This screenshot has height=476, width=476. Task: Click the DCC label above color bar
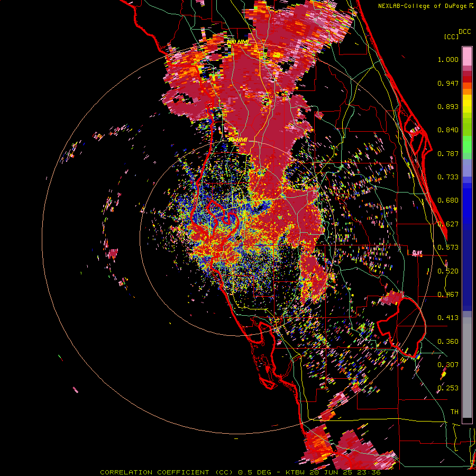click(464, 32)
